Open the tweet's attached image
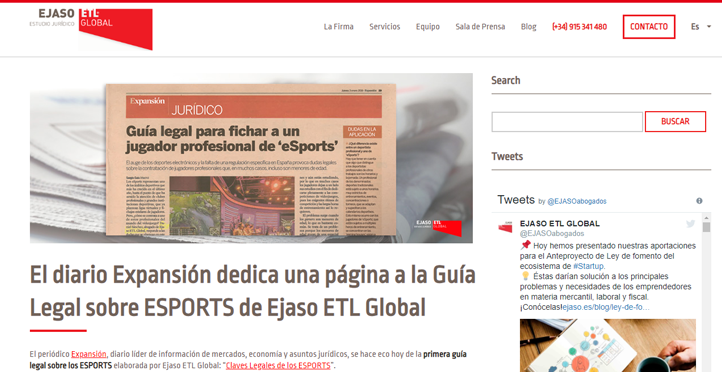 (608, 345)
